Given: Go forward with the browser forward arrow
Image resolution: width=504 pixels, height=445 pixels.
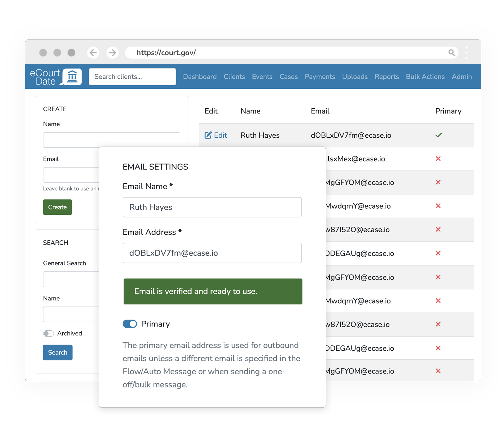Looking at the screenshot, I should (x=112, y=53).
